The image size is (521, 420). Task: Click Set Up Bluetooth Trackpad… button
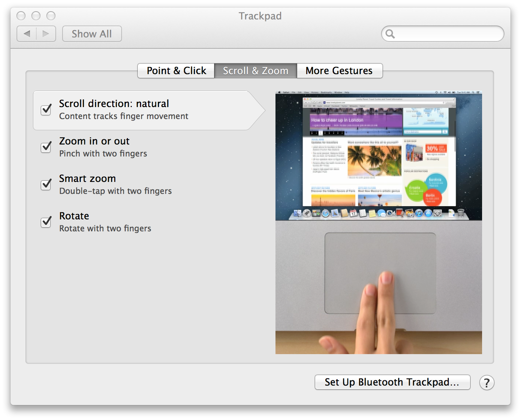tap(392, 382)
